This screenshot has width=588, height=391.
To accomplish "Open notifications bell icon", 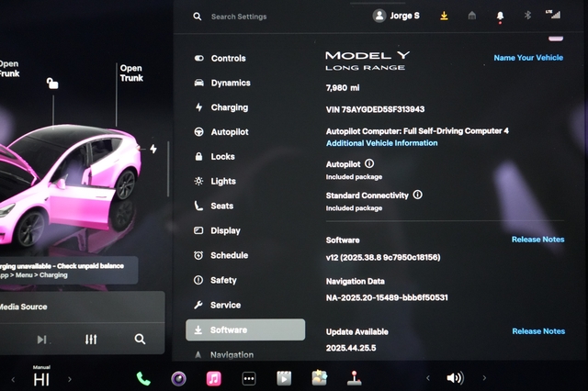I will (x=500, y=17).
